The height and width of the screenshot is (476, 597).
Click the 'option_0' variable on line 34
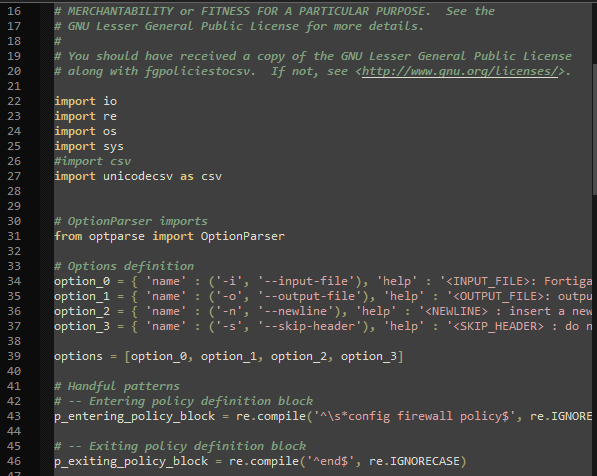coord(82,281)
